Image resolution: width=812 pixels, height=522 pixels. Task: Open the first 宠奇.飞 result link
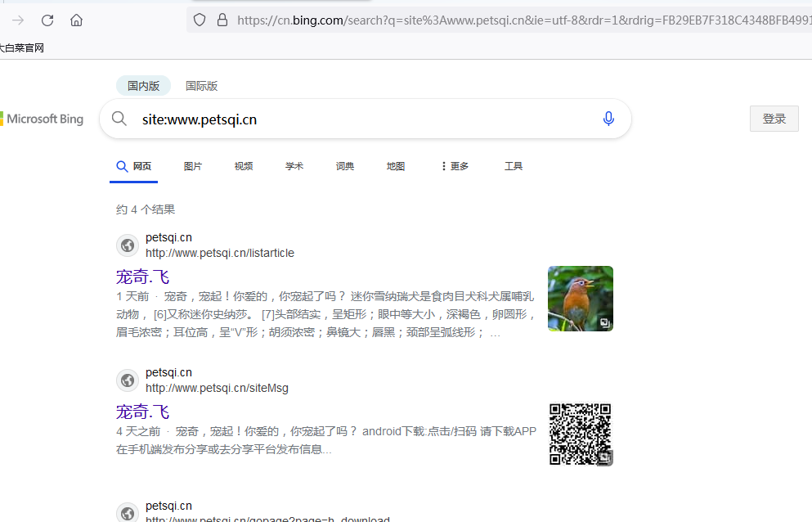[x=142, y=277]
